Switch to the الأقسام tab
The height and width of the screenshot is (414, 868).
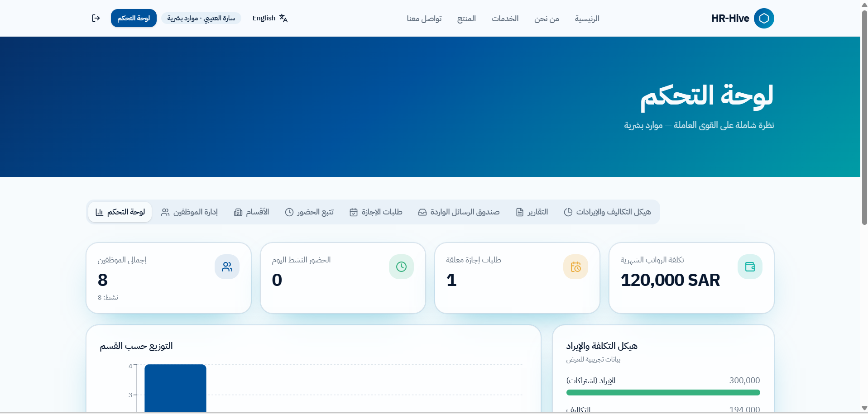point(251,212)
